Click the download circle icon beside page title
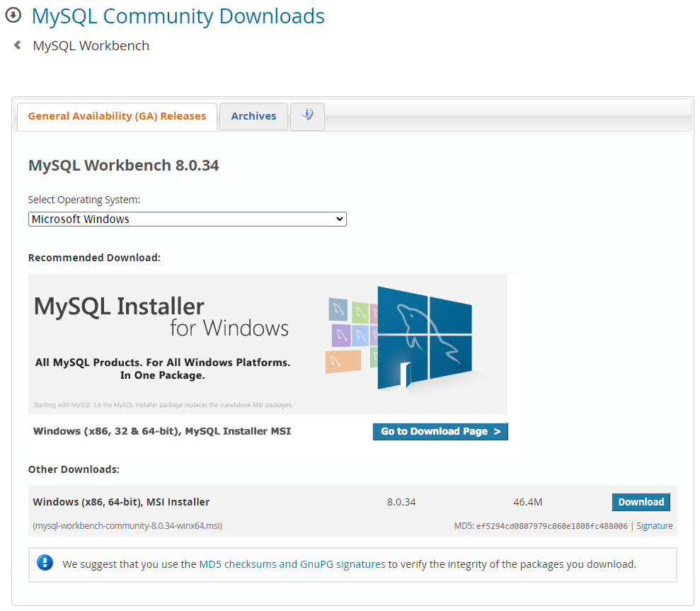Viewport: 700px width, 611px height. [13, 16]
